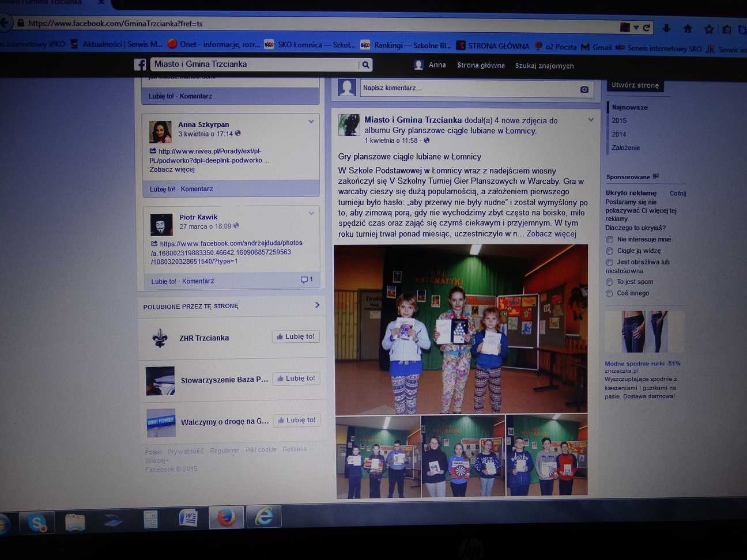The height and width of the screenshot is (560, 747).
Task: Open Skype from the taskbar
Action: tap(37, 523)
